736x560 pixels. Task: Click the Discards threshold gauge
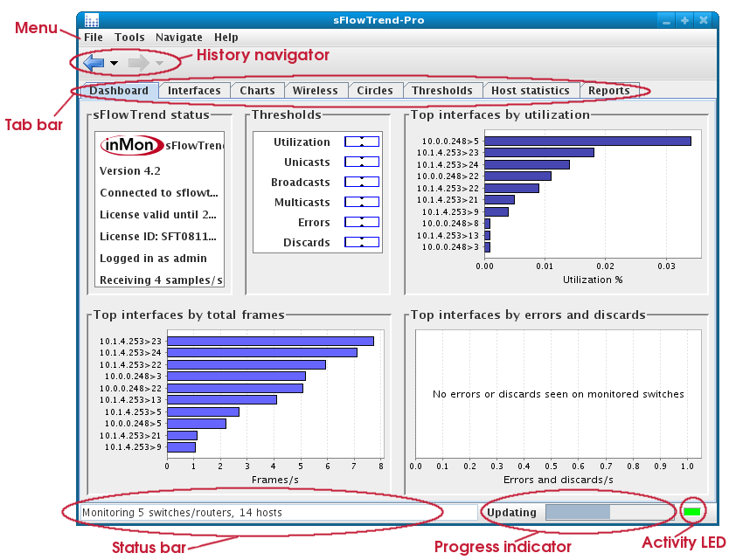(362, 243)
